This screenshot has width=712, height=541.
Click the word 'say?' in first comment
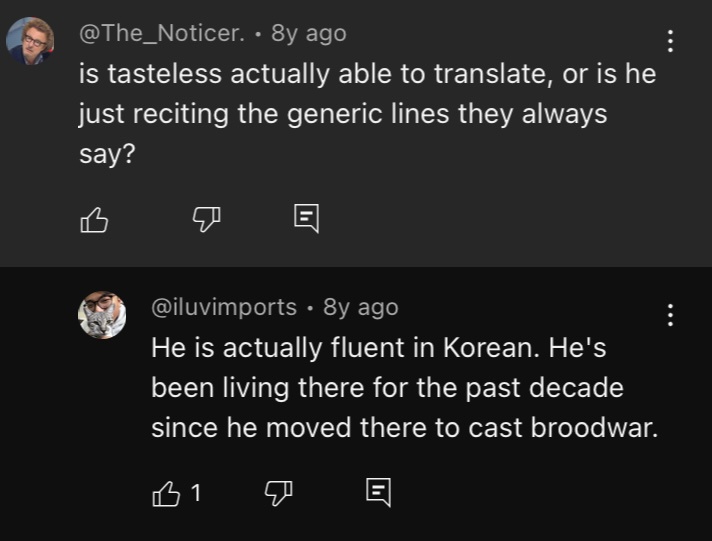[x=108, y=154]
